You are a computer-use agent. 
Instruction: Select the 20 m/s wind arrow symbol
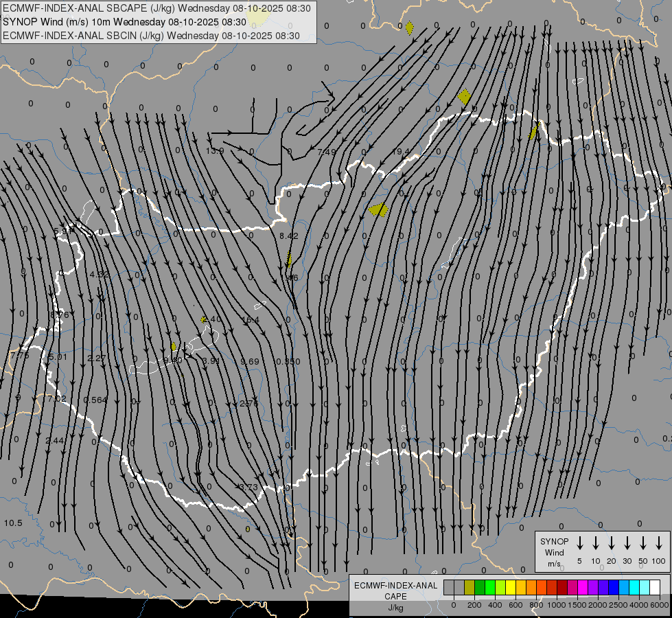(x=612, y=543)
